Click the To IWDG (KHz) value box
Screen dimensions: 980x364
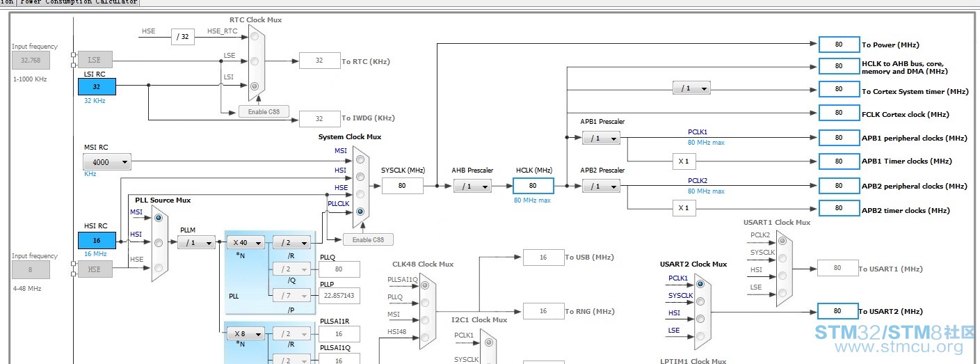(x=319, y=119)
